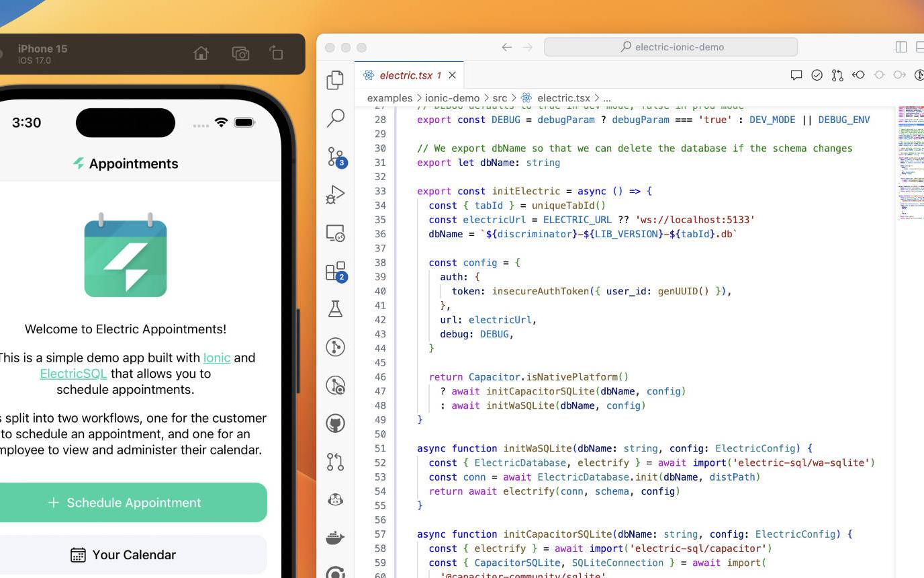Close the electric.tsx tab
This screenshot has width=924, height=578.
coord(453,75)
